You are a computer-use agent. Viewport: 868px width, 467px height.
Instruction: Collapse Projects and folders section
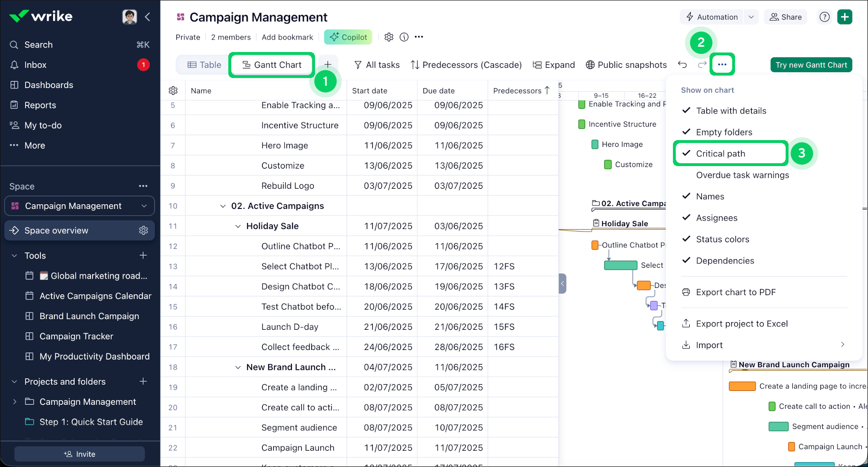14,382
